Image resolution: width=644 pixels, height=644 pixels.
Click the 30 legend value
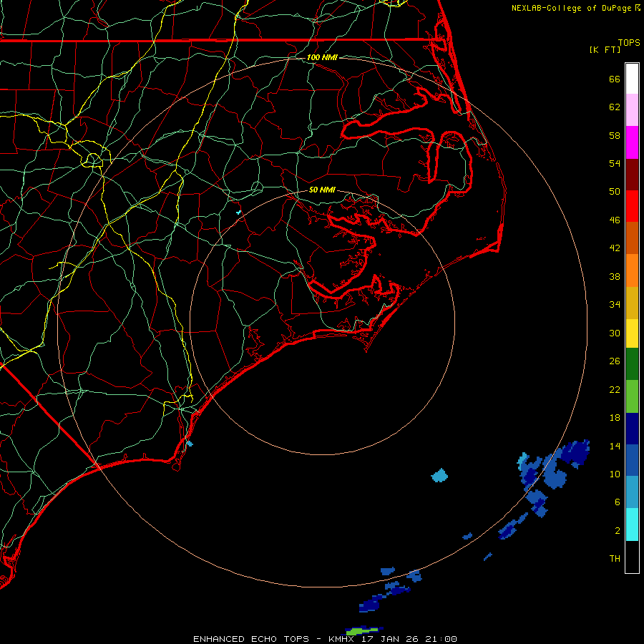[x=615, y=333]
